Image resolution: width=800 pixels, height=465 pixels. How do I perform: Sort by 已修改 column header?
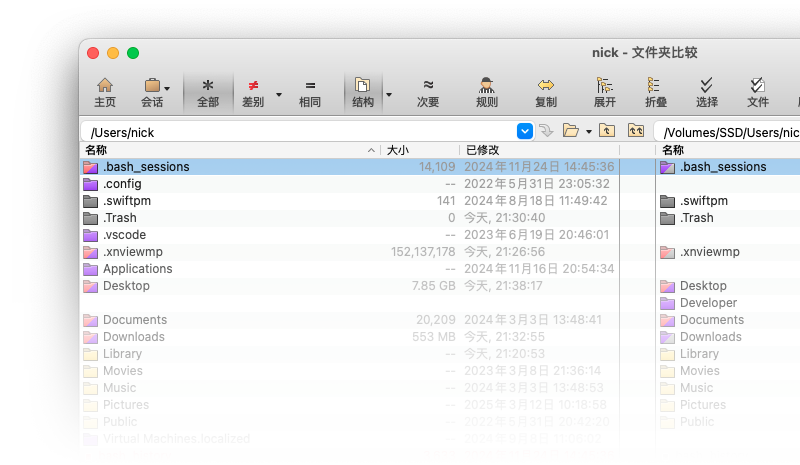[x=482, y=150]
